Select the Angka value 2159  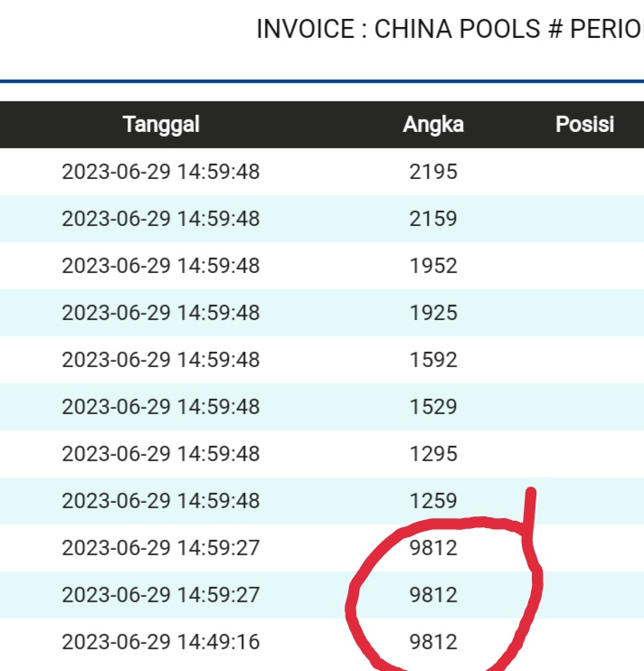433,219
